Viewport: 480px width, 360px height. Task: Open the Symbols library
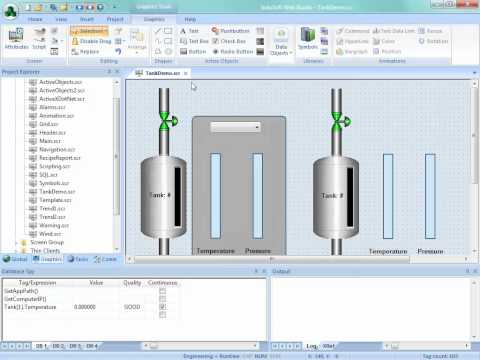pos(308,39)
